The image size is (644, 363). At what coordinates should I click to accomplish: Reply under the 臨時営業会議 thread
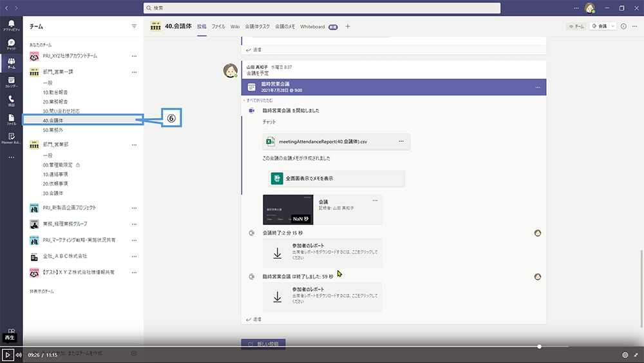[254, 319]
